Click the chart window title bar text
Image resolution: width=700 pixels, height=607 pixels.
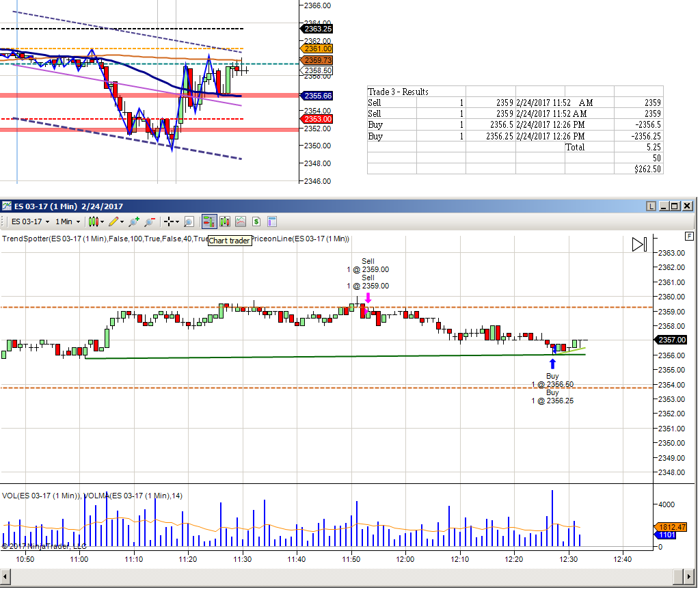tap(69, 206)
